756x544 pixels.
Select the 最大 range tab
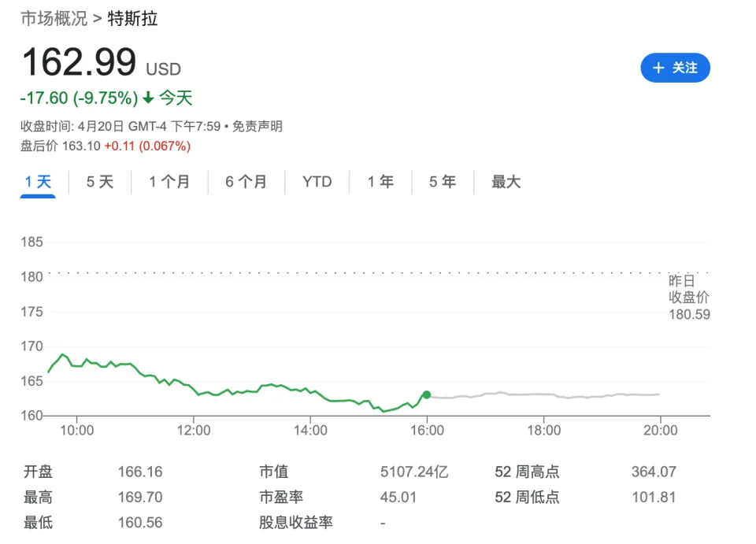click(x=506, y=182)
